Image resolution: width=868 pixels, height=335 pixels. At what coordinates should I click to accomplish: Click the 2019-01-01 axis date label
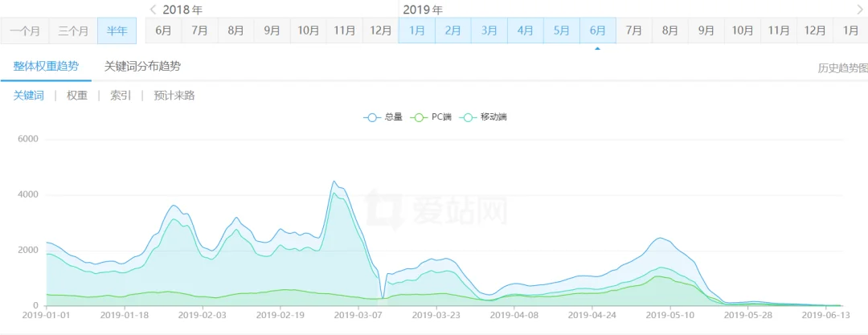coord(47,316)
